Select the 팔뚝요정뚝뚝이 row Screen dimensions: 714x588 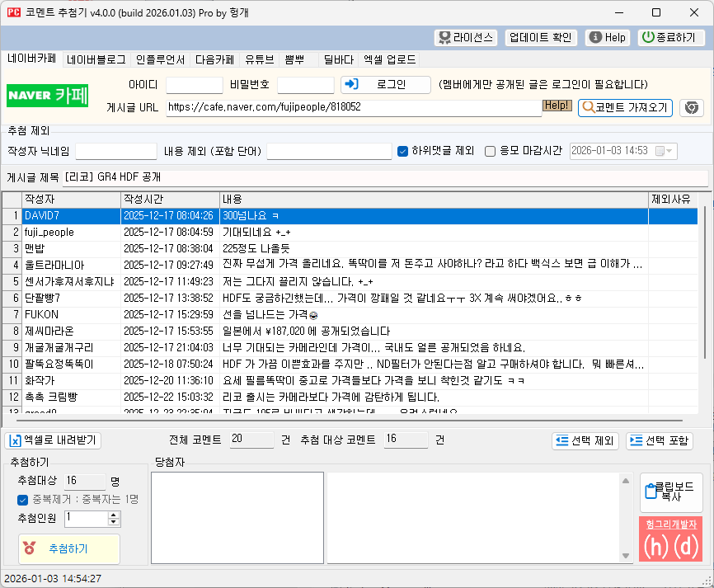(x=350, y=365)
